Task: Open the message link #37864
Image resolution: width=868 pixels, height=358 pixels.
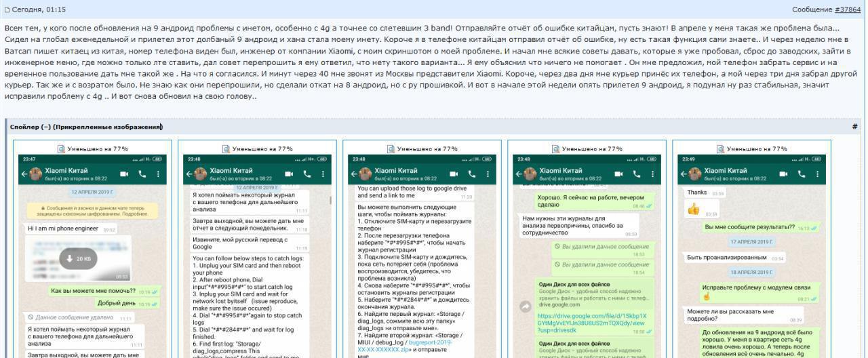Action: tap(848, 10)
